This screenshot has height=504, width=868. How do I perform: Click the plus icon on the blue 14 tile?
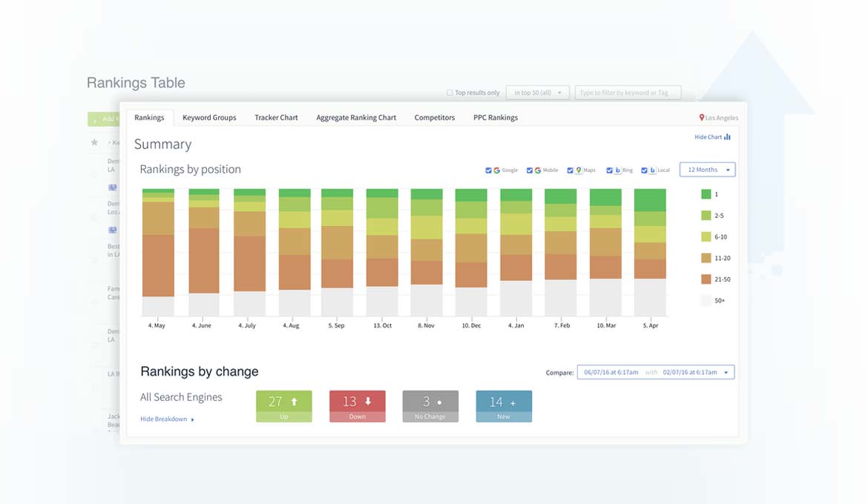(513, 402)
